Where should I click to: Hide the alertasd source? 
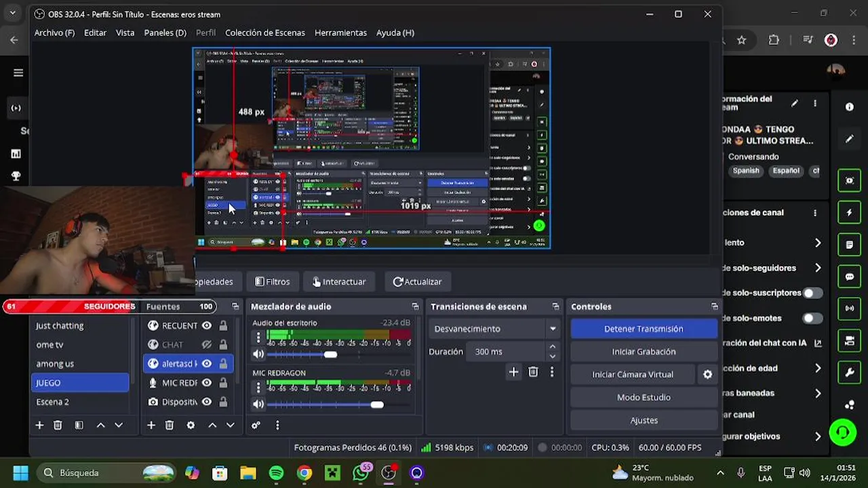tap(207, 363)
